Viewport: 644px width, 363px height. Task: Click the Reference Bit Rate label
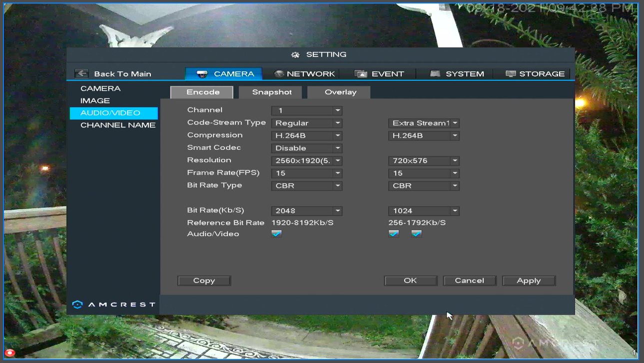click(226, 223)
